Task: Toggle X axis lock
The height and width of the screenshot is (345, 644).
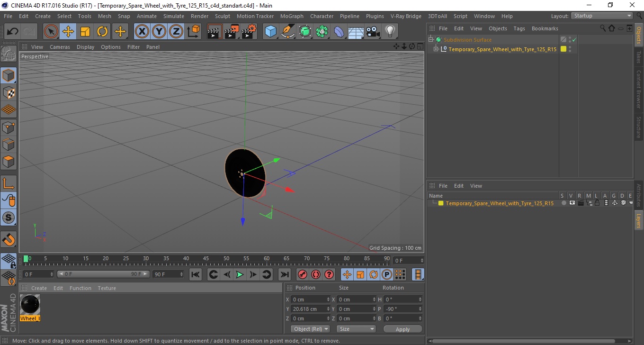Action: click(142, 32)
